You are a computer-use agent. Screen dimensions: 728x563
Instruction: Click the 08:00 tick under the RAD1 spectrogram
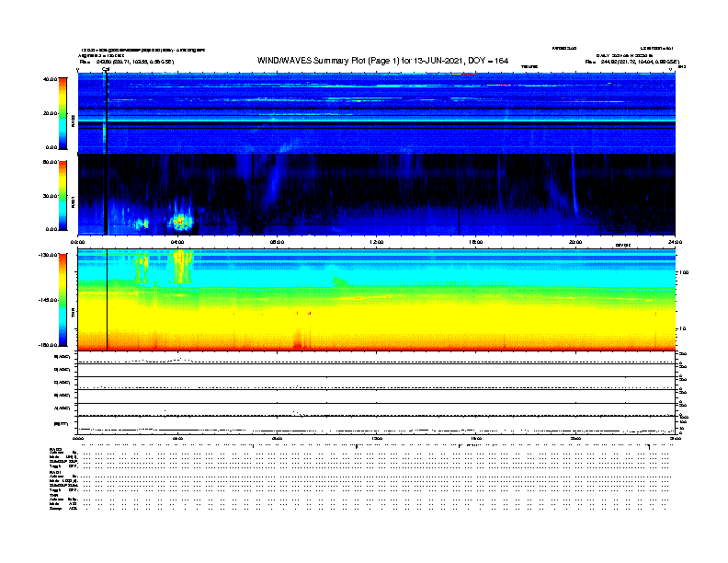277,242
